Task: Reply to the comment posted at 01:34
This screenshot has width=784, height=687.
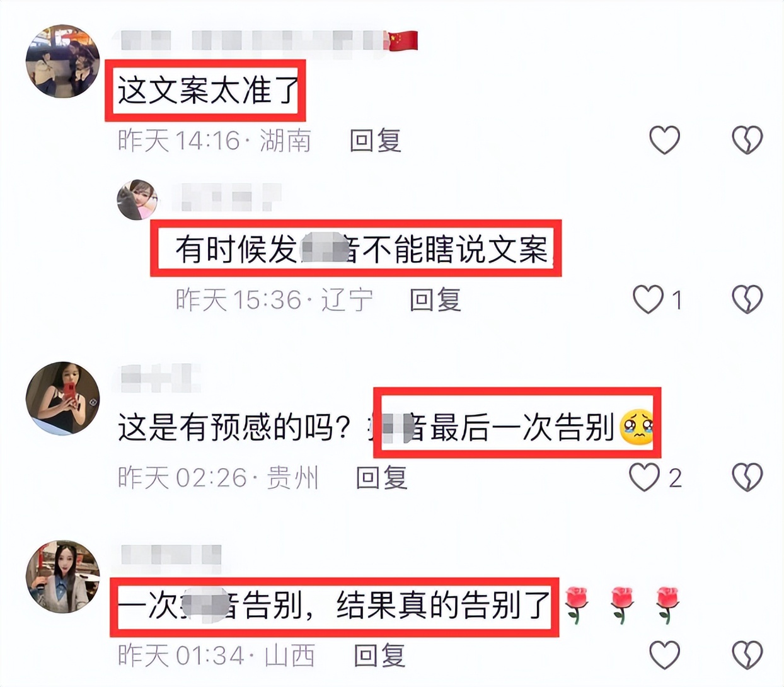Action: [x=379, y=655]
